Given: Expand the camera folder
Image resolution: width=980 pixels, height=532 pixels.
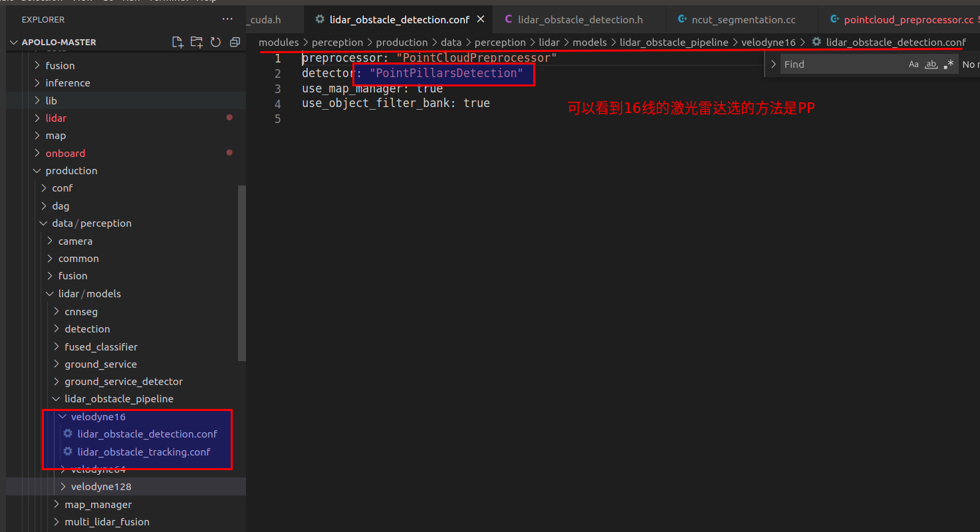Looking at the screenshot, I should click(x=126, y=241).
